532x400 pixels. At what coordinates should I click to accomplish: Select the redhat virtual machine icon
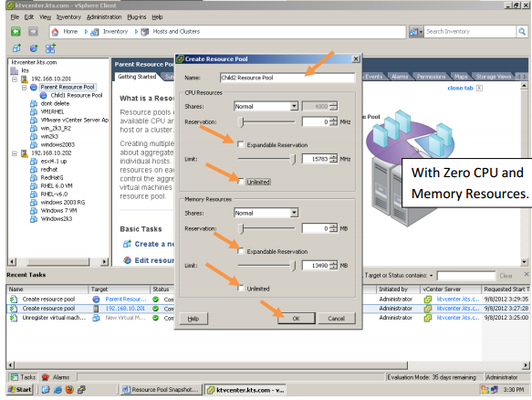coord(34,170)
